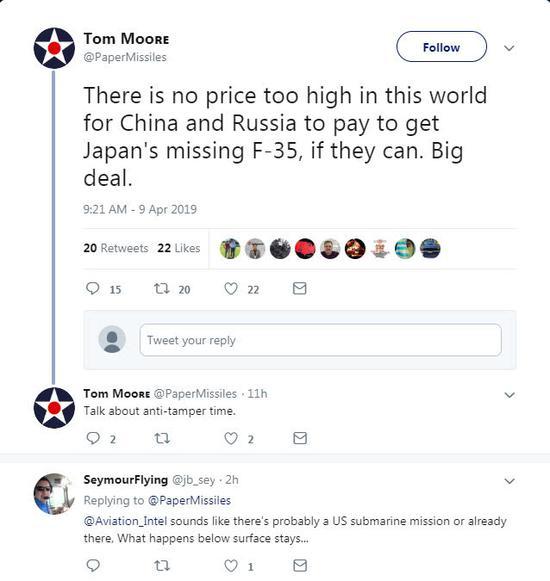This screenshot has height=581, width=550.
Task: Like SeymourFlying's reply tweet
Action: pos(231,566)
